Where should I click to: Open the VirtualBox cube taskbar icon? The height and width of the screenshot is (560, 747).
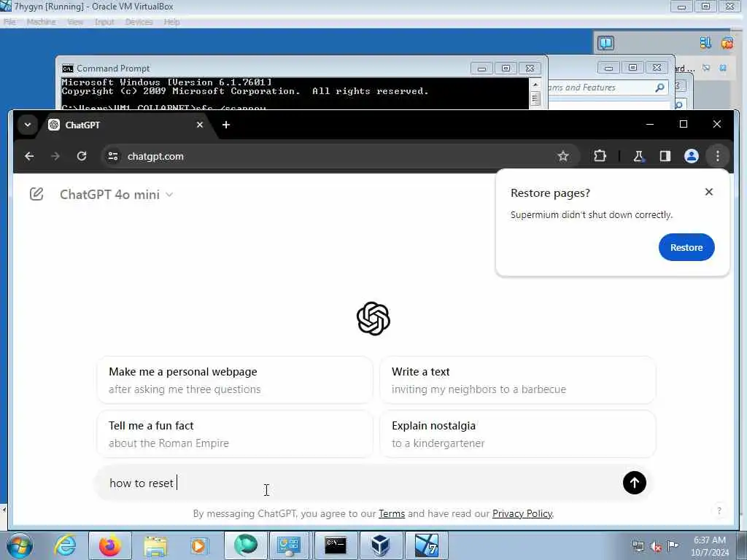pos(381,545)
